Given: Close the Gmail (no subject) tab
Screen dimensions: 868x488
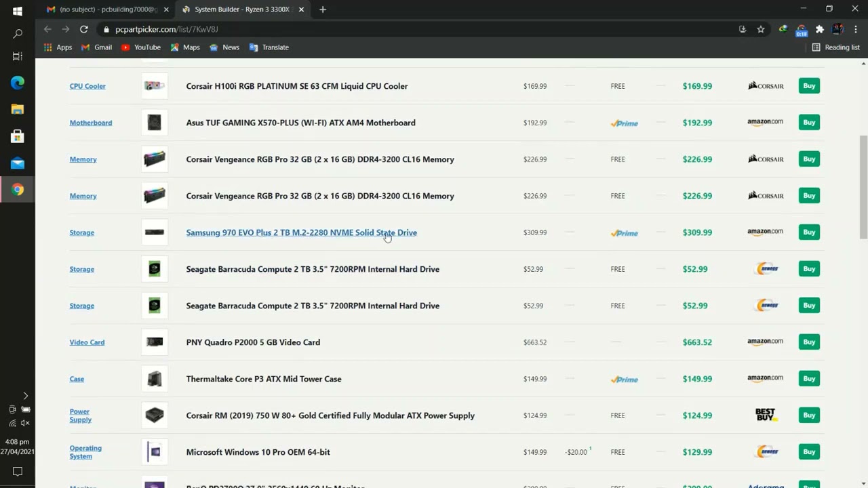Looking at the screenshot, I should (x=166, y=9).
